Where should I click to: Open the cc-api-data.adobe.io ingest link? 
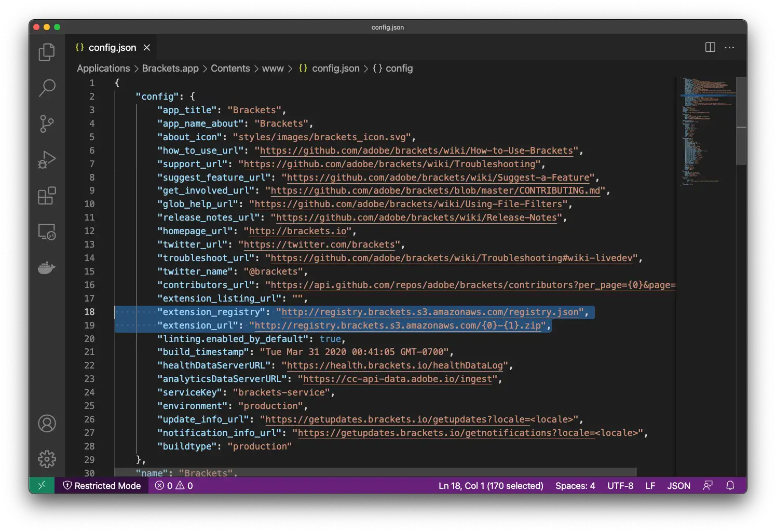tap(398, 379)
